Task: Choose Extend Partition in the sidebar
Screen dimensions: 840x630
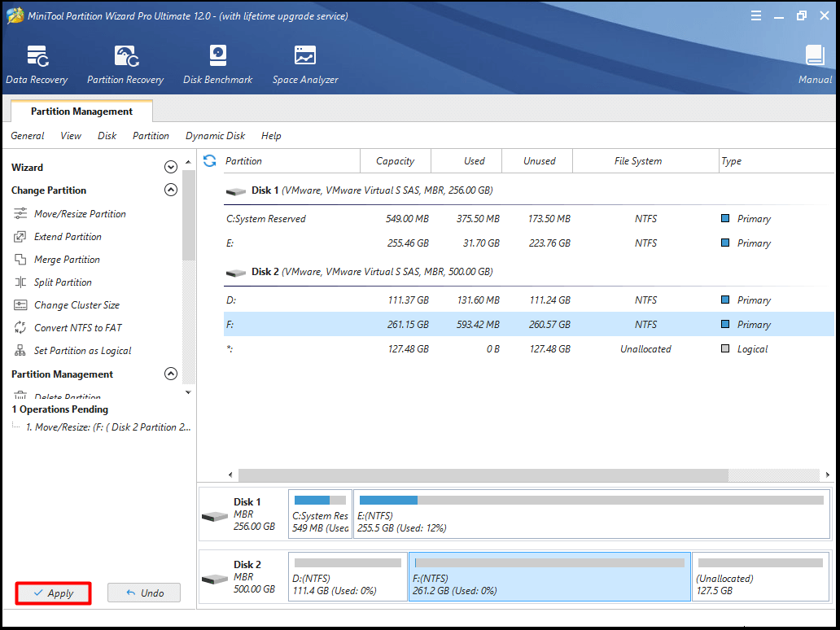Action: coord(68,237)
